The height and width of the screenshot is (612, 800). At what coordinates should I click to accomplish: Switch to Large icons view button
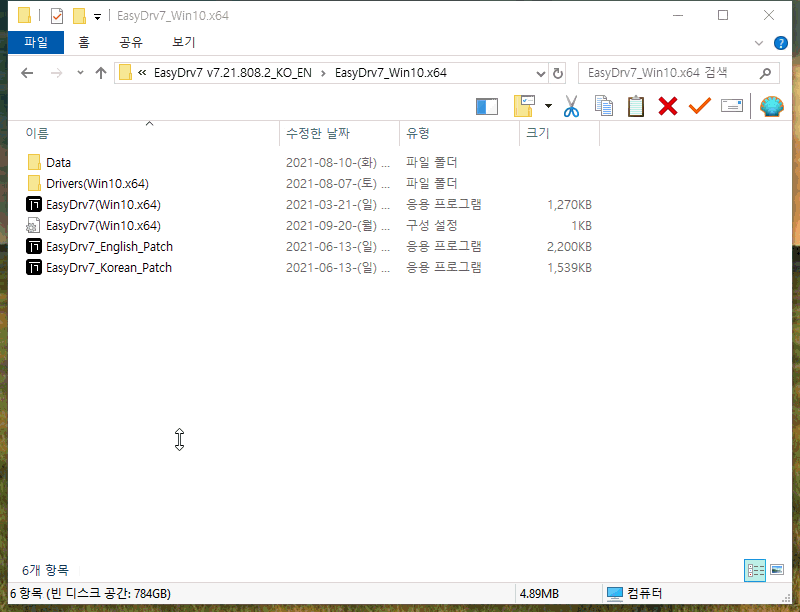777,570
